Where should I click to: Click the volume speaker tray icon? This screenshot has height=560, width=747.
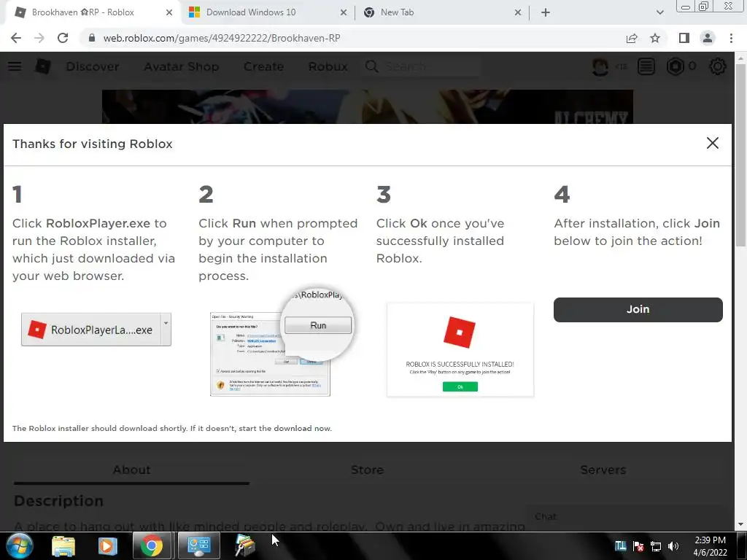[673, 547]
